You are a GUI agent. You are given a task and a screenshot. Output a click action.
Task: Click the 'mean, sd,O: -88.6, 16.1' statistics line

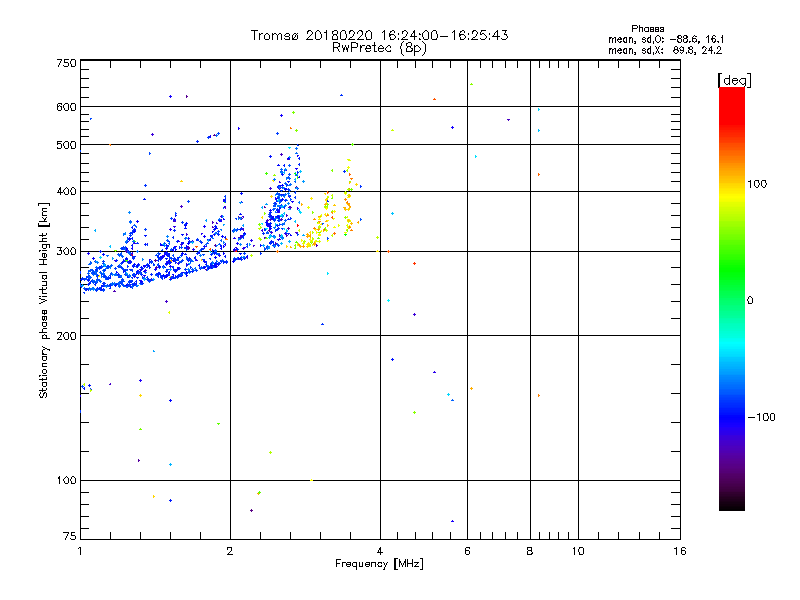point(666,39)
